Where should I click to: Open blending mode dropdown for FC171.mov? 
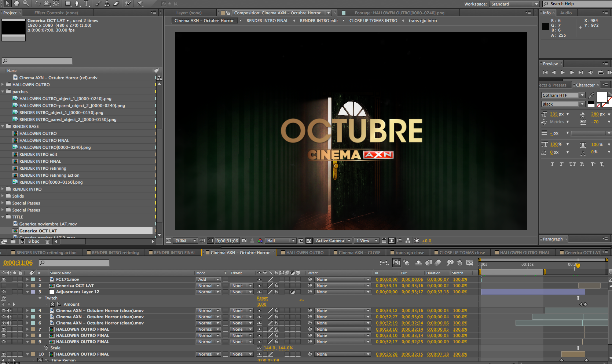point(208,279)
